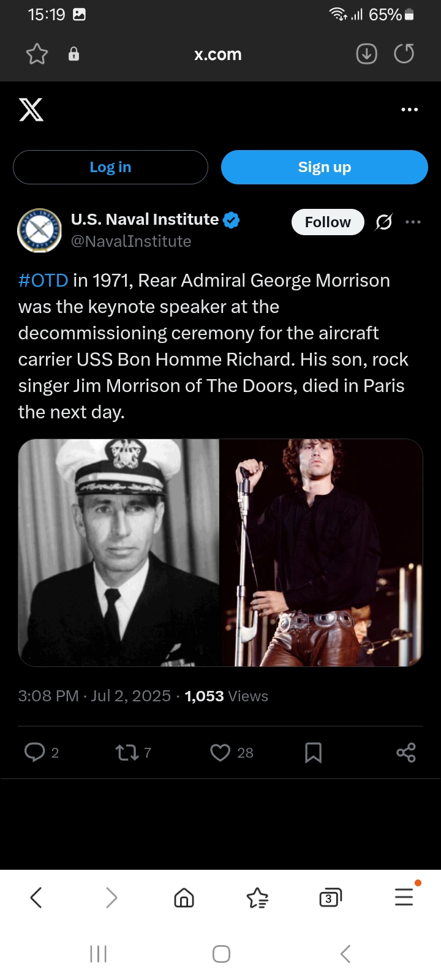Viewport: 441px width, 980px height.
Task: Tap the X logo icon
Action: click(x=31, y=110)
